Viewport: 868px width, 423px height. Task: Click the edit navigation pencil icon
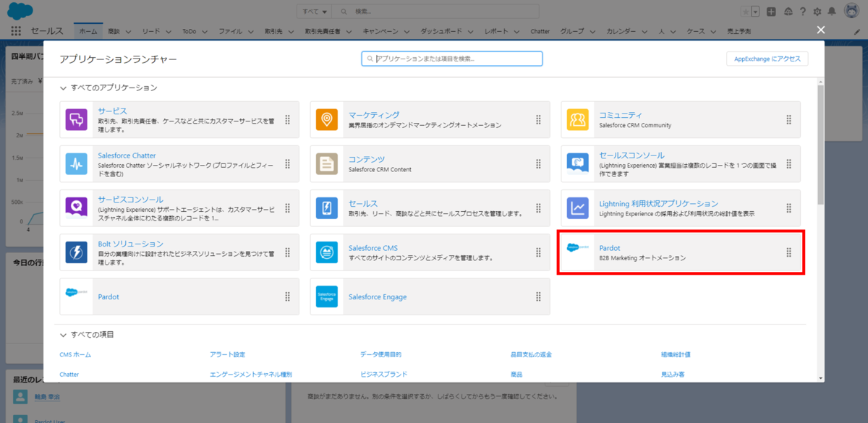(857, 31)
